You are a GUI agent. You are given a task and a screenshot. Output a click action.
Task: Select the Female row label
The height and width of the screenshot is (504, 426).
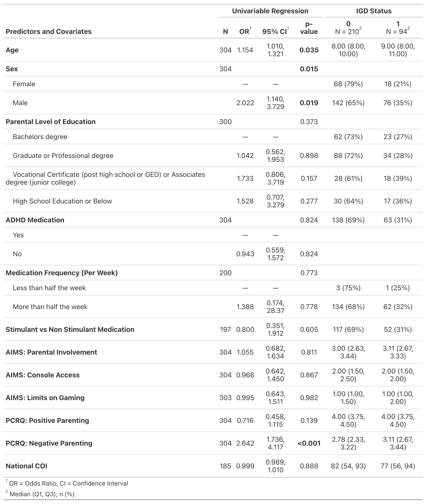(x=24, y=84)
